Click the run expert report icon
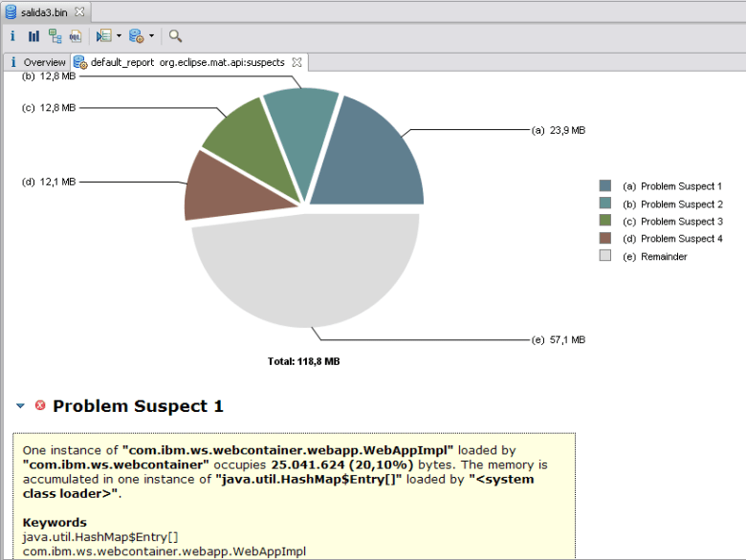This screenshot has width=746, height=560. 136,36
